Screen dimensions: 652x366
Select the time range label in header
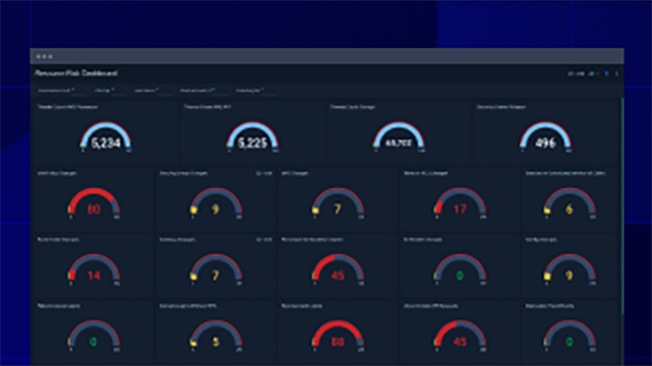pos(576,74)
